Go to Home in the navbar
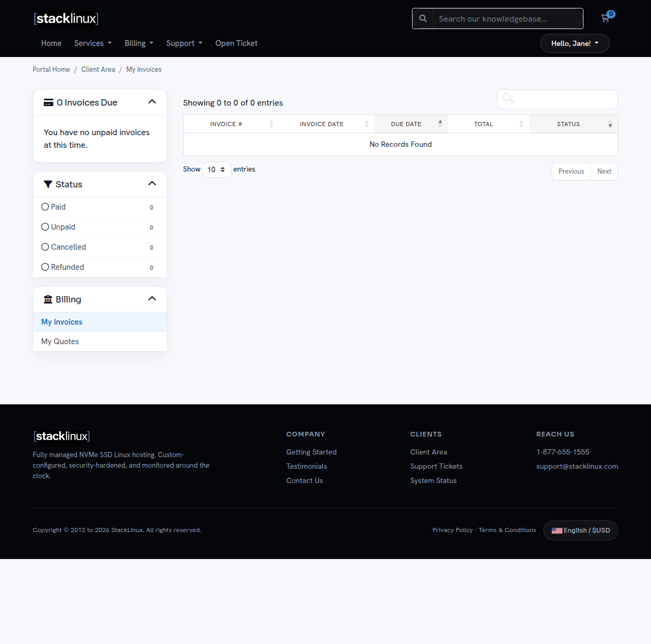The height and width of the screenshot is (644, 651). point(51,43)
